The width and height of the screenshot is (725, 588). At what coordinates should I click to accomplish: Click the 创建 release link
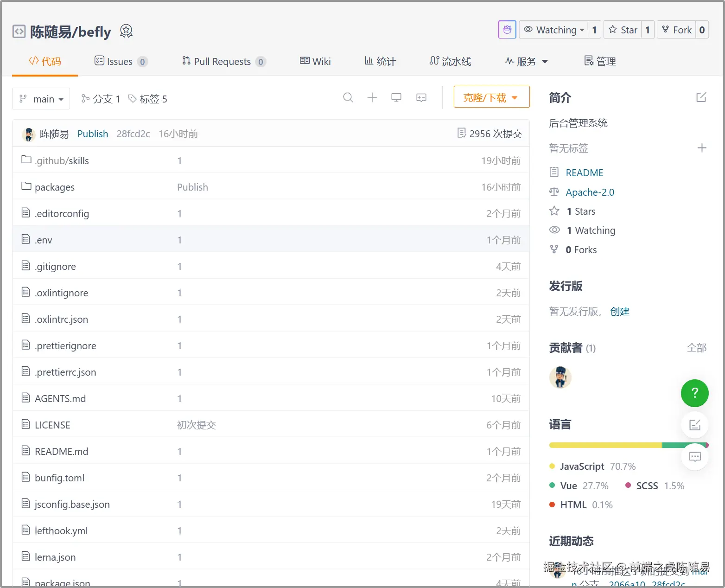click(619, 312)
